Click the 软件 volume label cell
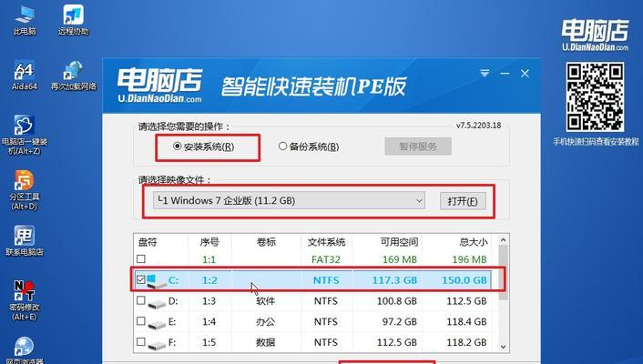 coord(265,301)
